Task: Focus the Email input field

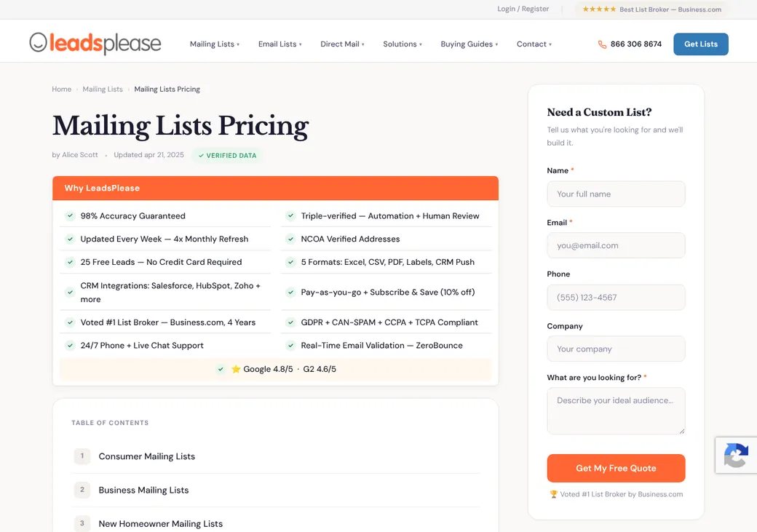Action: point(616,245)
